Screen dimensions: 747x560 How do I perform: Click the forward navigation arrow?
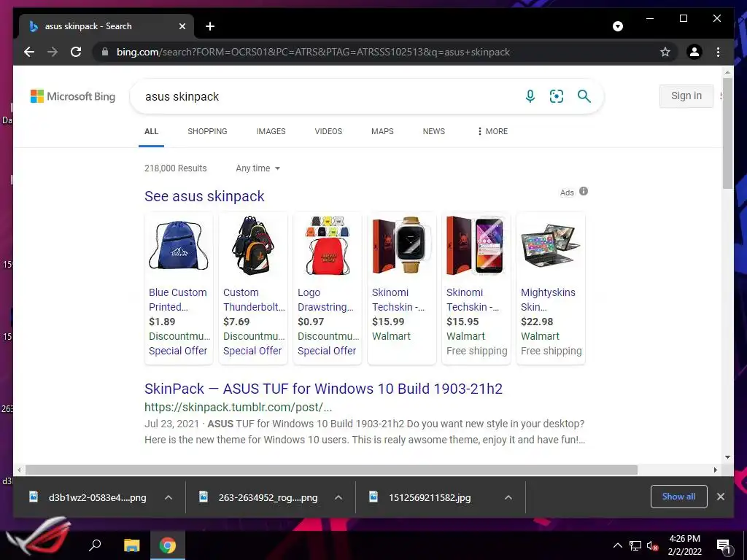(53, 52)
